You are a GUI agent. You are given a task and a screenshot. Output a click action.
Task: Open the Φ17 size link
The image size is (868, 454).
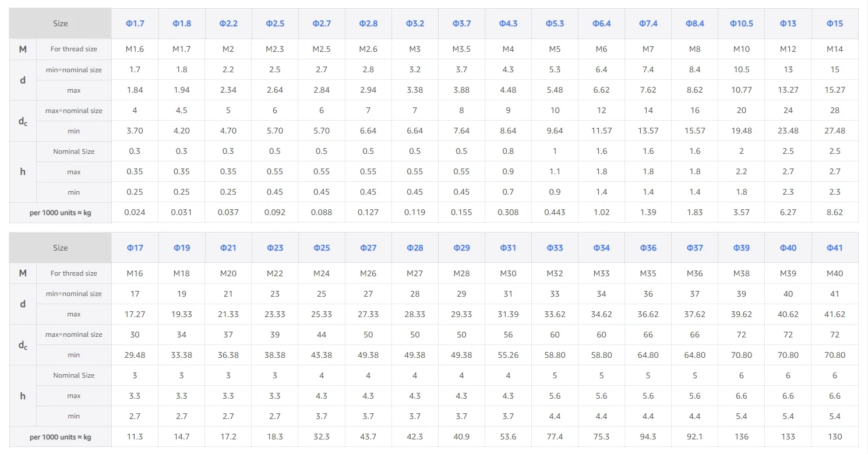pos(135,248)
